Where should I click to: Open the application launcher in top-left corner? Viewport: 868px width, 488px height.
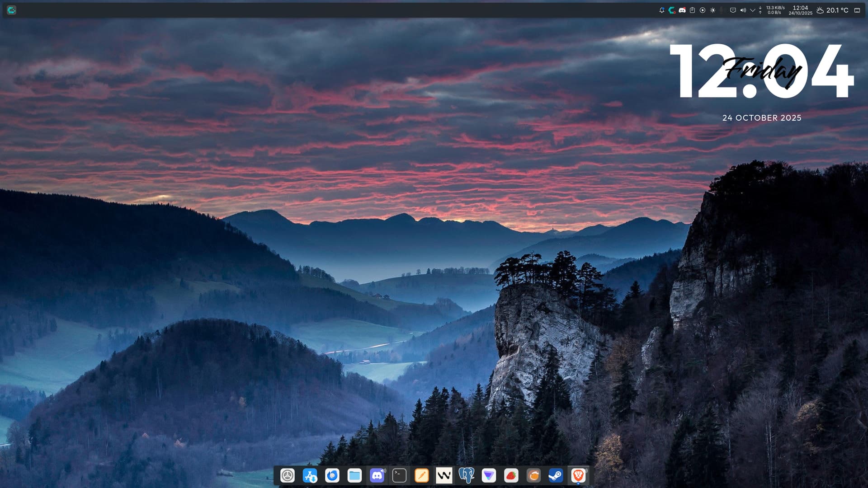(x=11, y=10)
